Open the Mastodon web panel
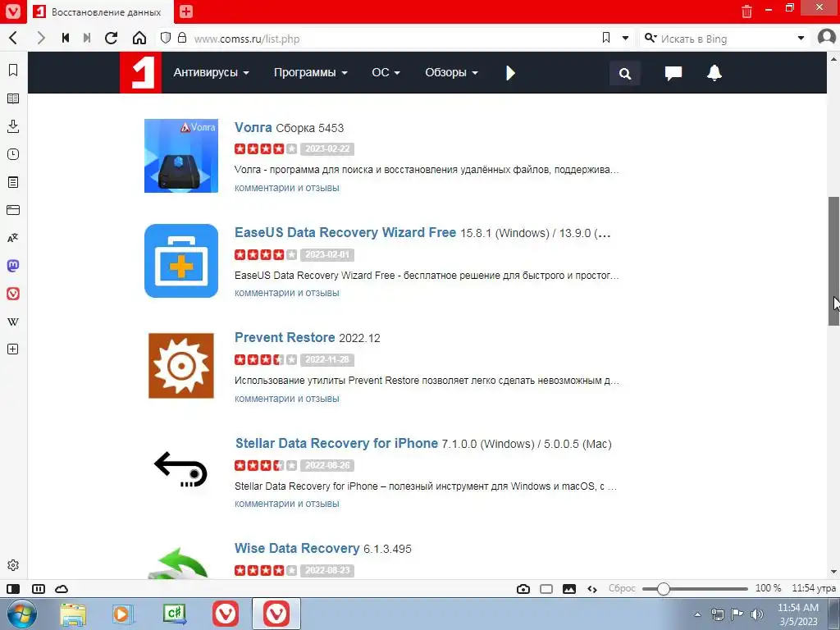The width and height of the screenshot is (840, 630). [13, 266]
